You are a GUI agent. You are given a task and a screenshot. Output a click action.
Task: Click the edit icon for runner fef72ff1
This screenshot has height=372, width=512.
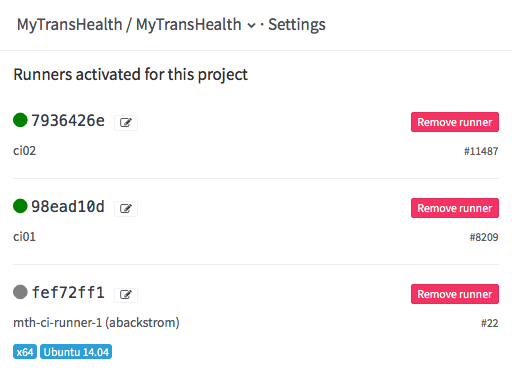pyautogui.click(x=126, y=295)
